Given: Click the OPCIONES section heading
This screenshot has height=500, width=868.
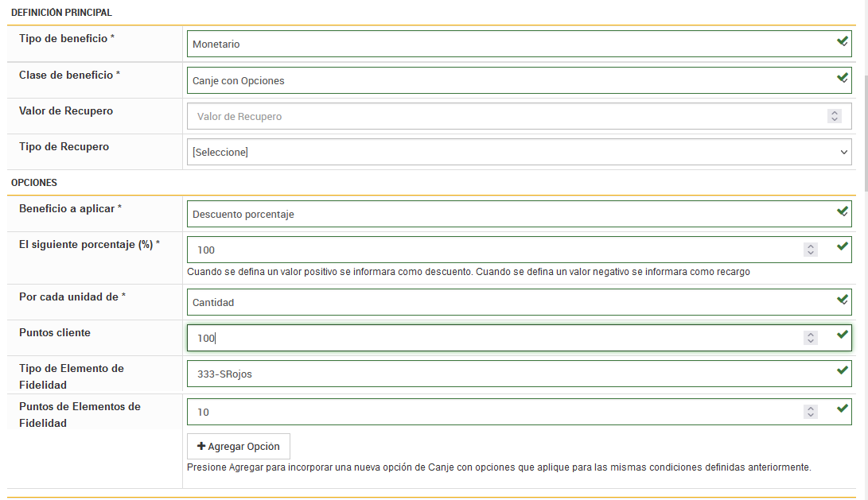Looking at the screenshot, I should click(33, 183).
